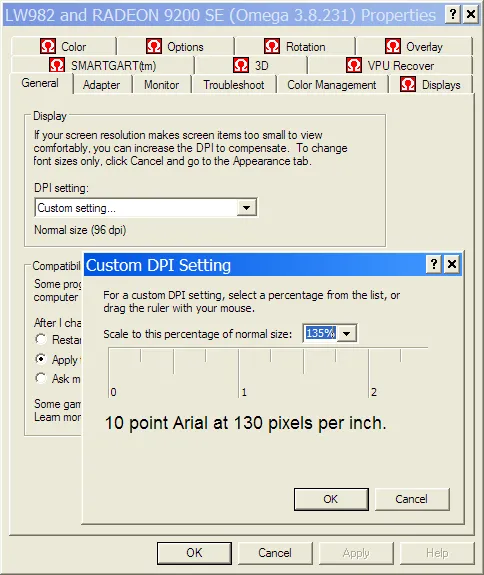The width and height of the screenshot is (484, 575).
Task: Click the Omega icon on Rotation tab
Action: 272,46
